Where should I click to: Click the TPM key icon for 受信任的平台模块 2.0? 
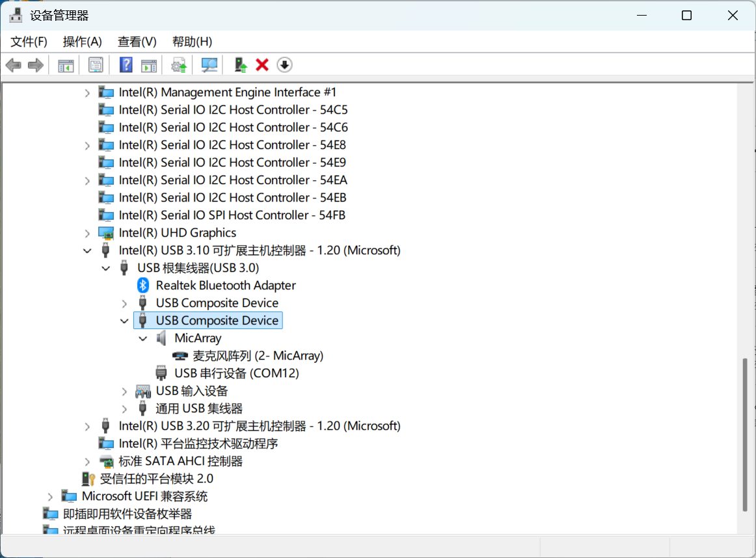pyautogui.click(x=88, y=479)
